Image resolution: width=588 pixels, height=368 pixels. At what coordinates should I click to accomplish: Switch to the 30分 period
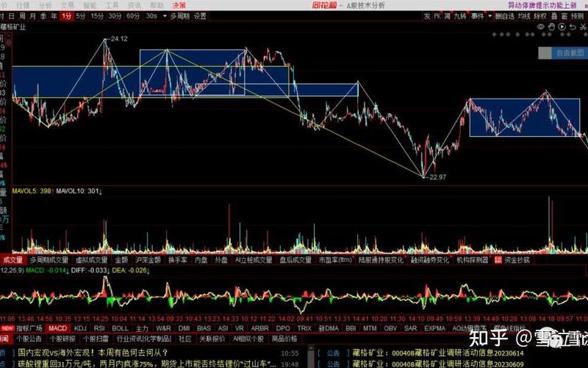[x=115, y=16]
